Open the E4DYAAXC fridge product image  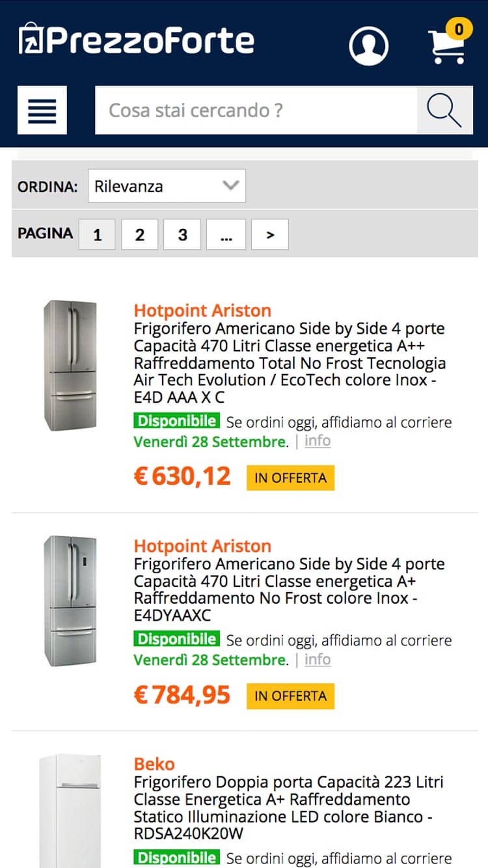coord(70,601)
